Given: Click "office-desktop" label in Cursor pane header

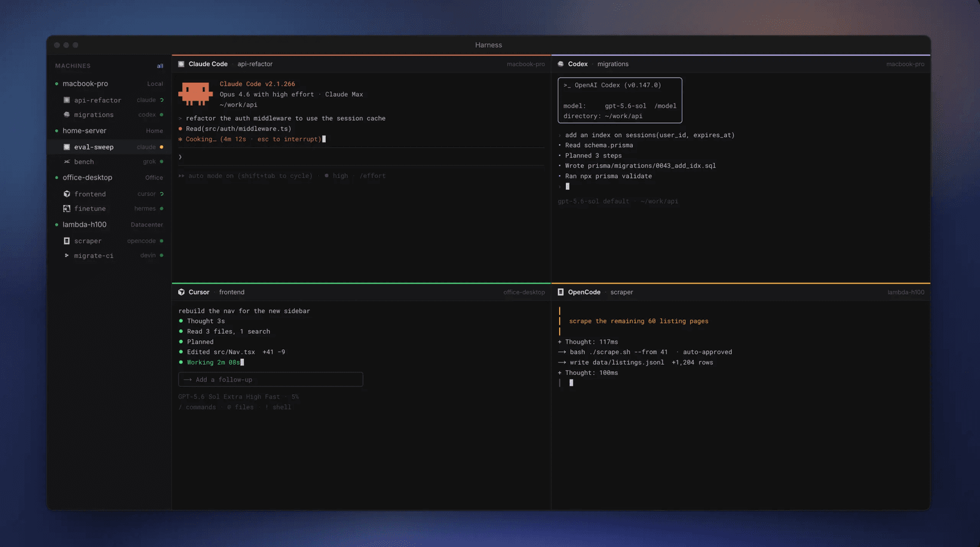Looking at the screenshot, I should click(524, 292).
